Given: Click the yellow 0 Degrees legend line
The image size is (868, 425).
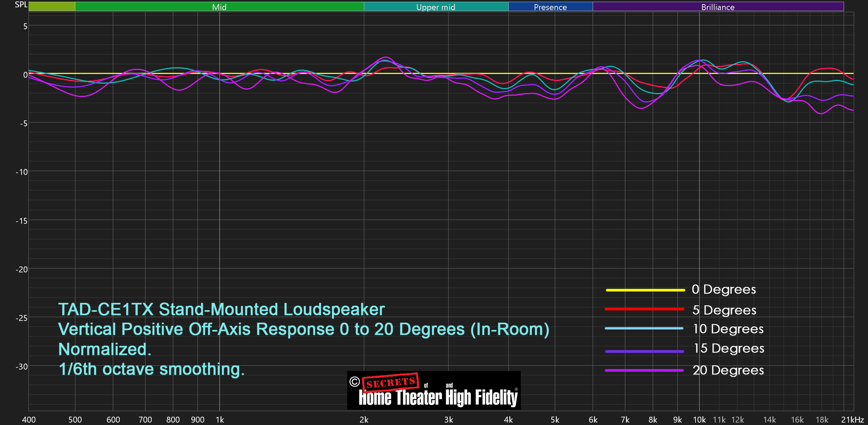Looking at the screenshot, I should tap(645, 290).
